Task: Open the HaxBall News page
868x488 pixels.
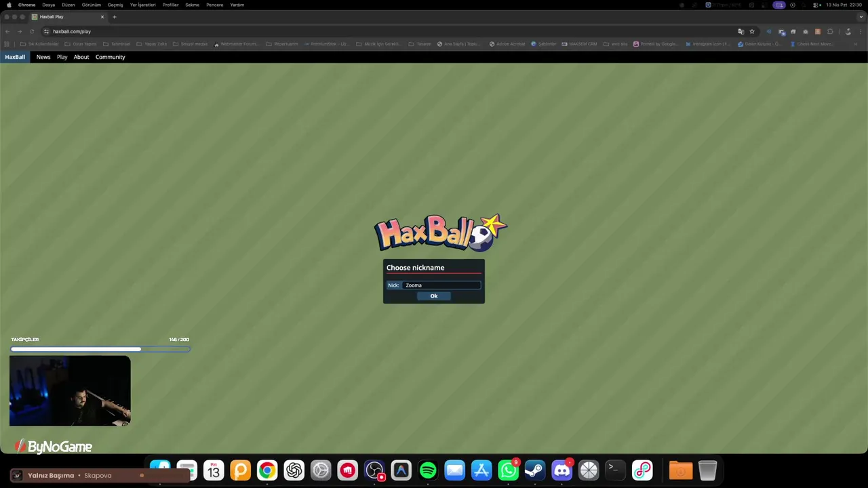Action: pyautogui.click(x=43, y=57)
